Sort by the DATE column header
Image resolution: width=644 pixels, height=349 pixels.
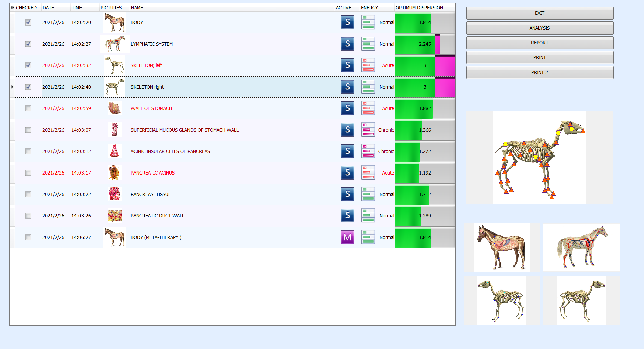[x=56, y=8]
